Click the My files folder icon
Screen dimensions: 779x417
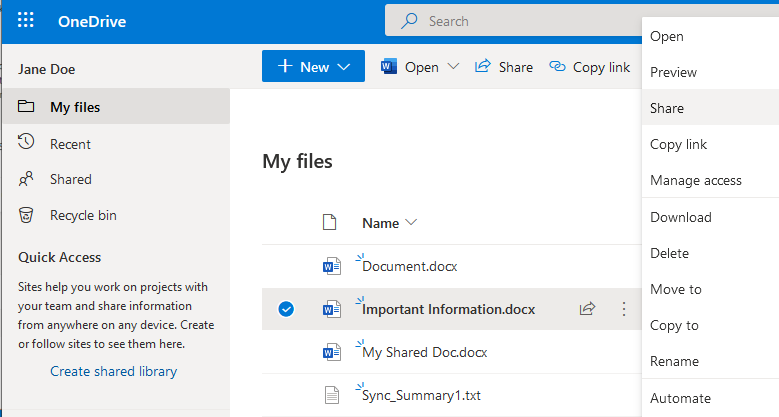point(26,106)
